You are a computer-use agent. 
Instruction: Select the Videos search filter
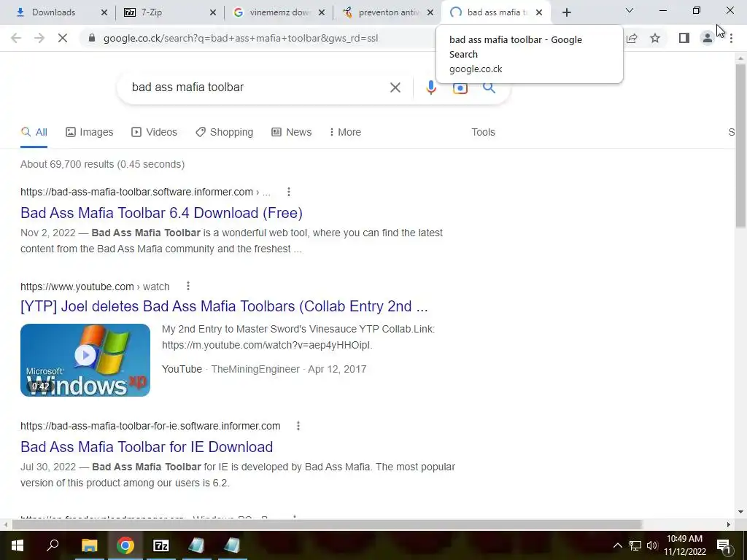point(155,133)
